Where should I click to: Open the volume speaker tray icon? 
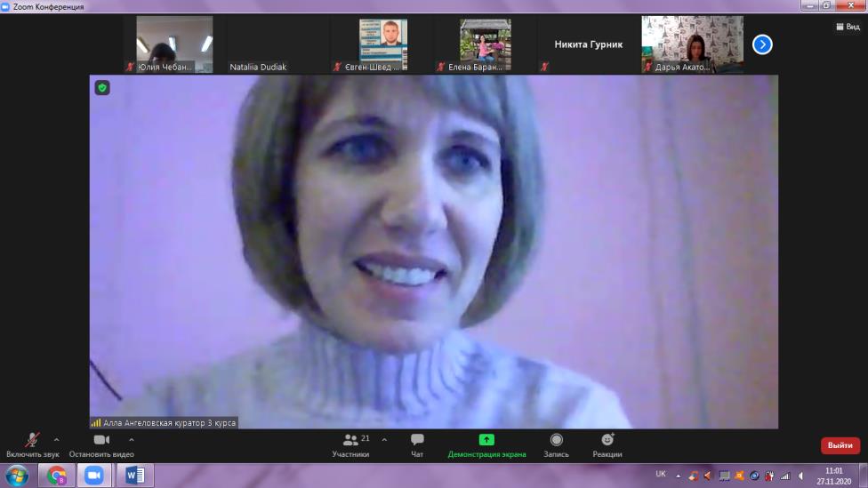tap(800, 476)
